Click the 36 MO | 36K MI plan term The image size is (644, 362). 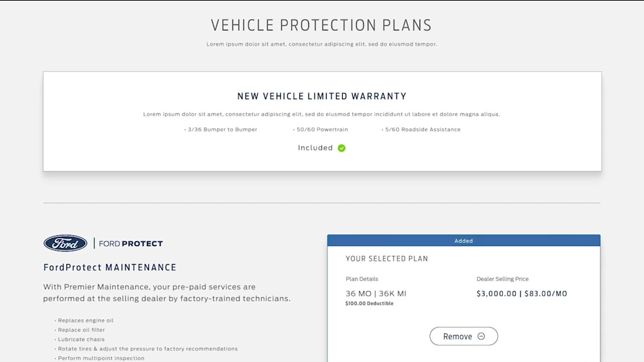point(376,294)
